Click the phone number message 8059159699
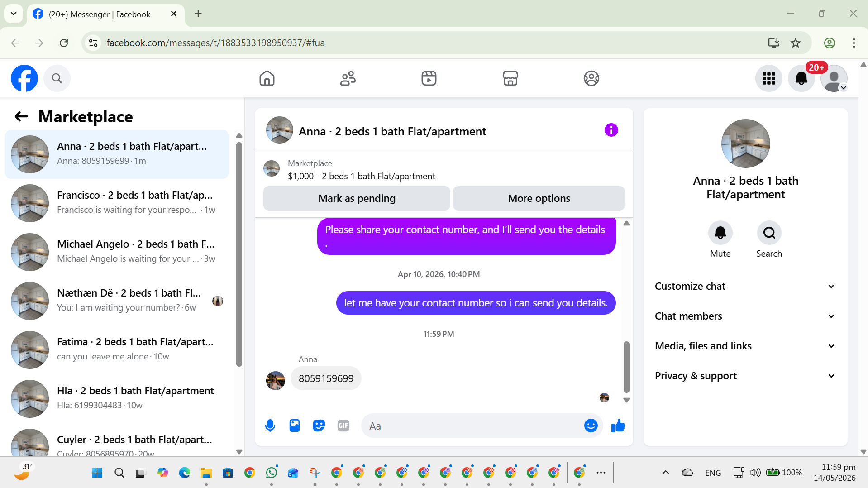 [326, 378]
